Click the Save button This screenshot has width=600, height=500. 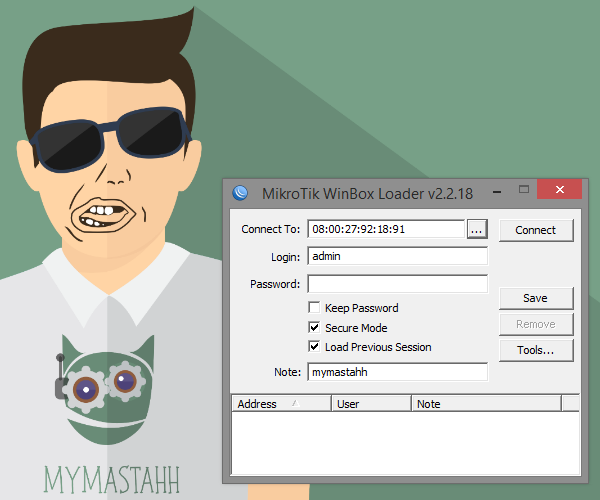point(536,298)
